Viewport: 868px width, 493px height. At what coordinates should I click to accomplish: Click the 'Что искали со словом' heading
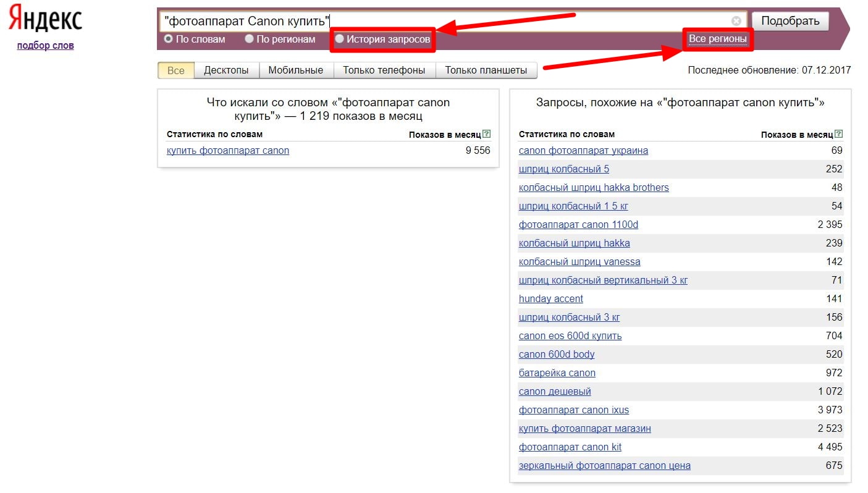(x=328, y=109)
